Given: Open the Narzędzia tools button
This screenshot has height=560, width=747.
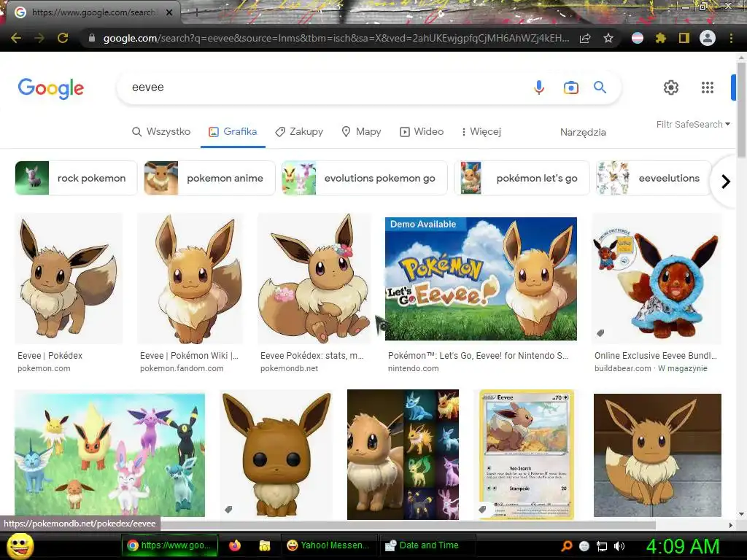Looking at the screenshot, I should coord(583,132).
